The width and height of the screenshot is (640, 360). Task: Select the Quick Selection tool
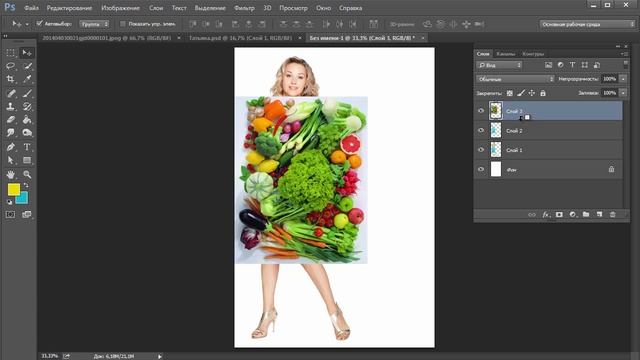pos(27,66)
